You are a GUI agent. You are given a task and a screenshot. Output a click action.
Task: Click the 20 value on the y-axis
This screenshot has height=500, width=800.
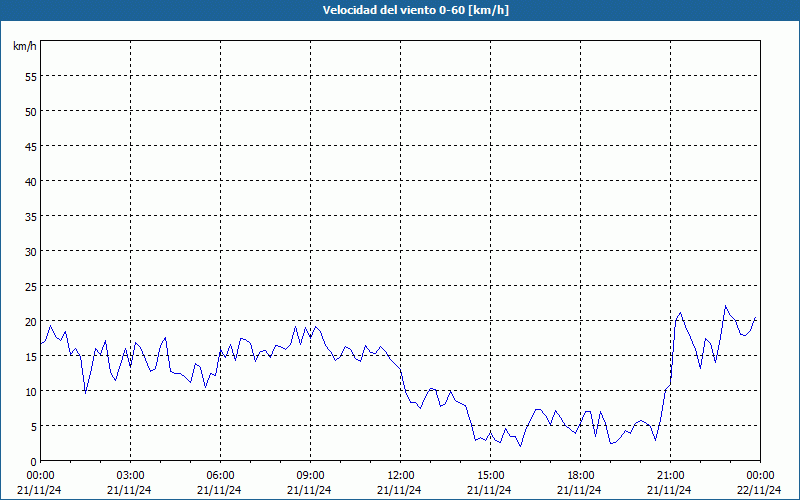[31, 321]
